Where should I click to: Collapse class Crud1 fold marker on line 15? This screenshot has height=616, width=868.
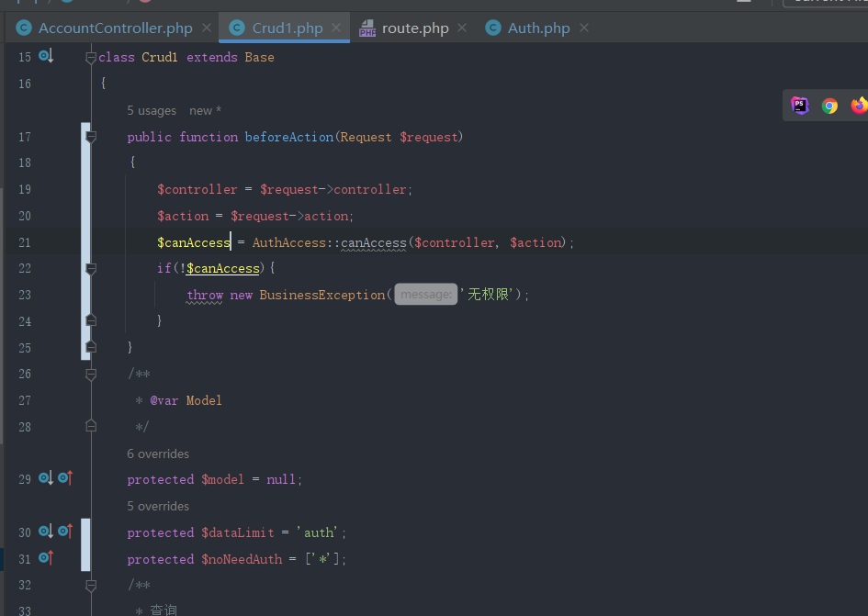(x=91, y=58)
